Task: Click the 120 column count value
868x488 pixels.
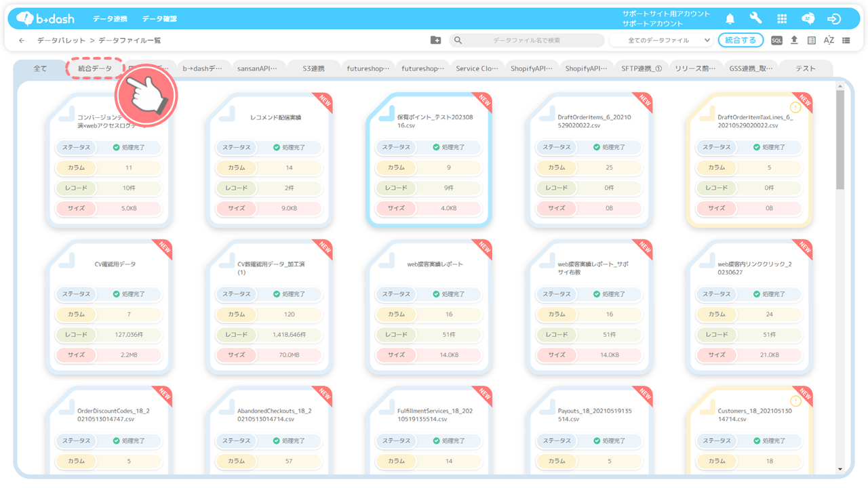Action: pyautogui.click(x=289, y=314)
